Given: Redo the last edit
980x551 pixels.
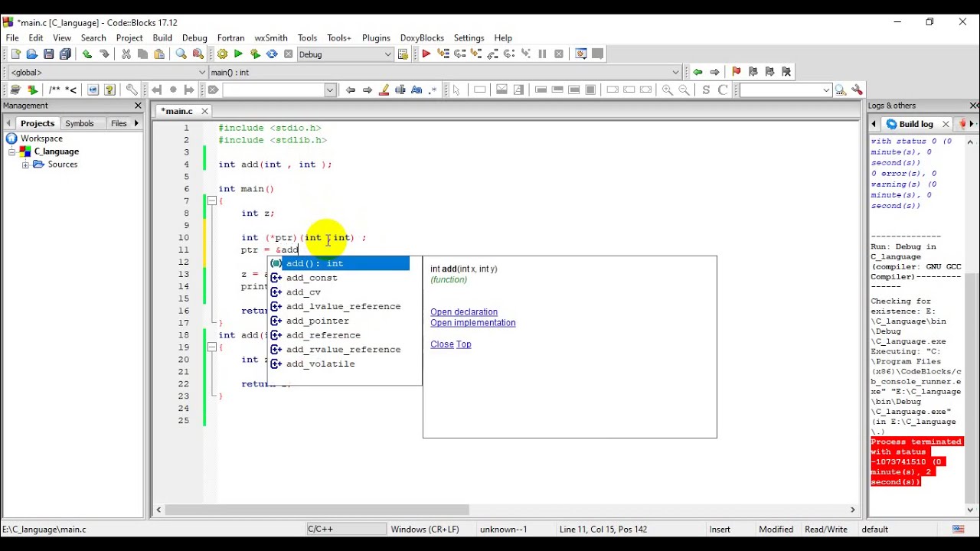Looking at the screenshot, I should tap(104, 54).
